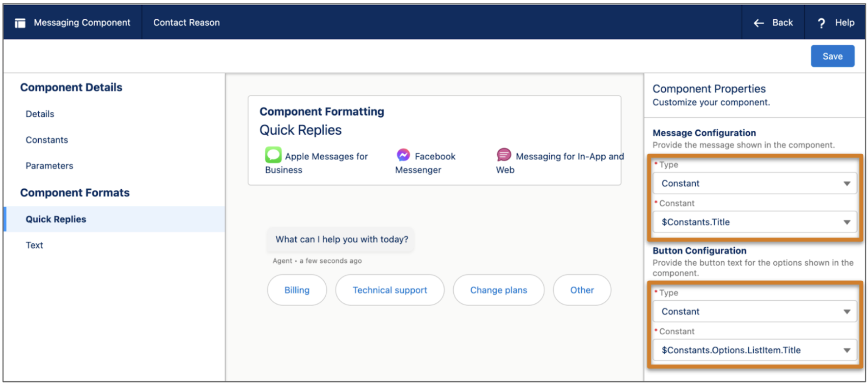Click the Change plans quick reply
The height and width of the screenshot is (387, 868).
coord(498,290)
